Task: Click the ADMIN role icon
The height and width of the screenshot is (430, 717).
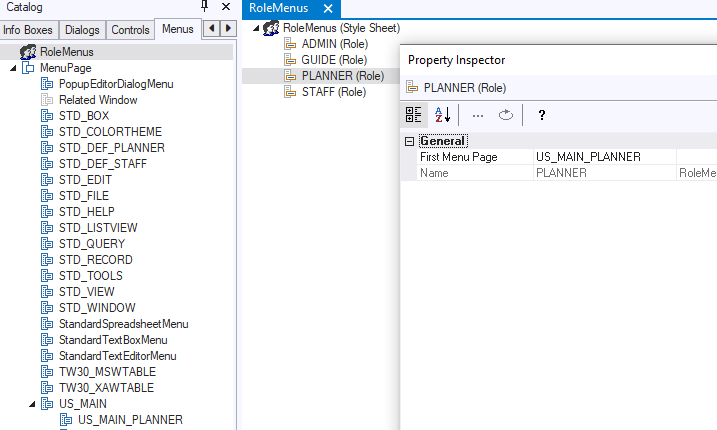Action: coord(290,44)
